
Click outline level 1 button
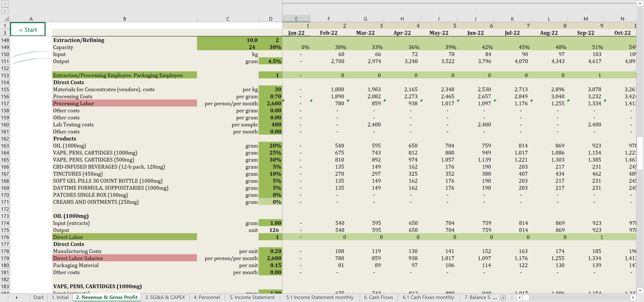tap(5, 4)
